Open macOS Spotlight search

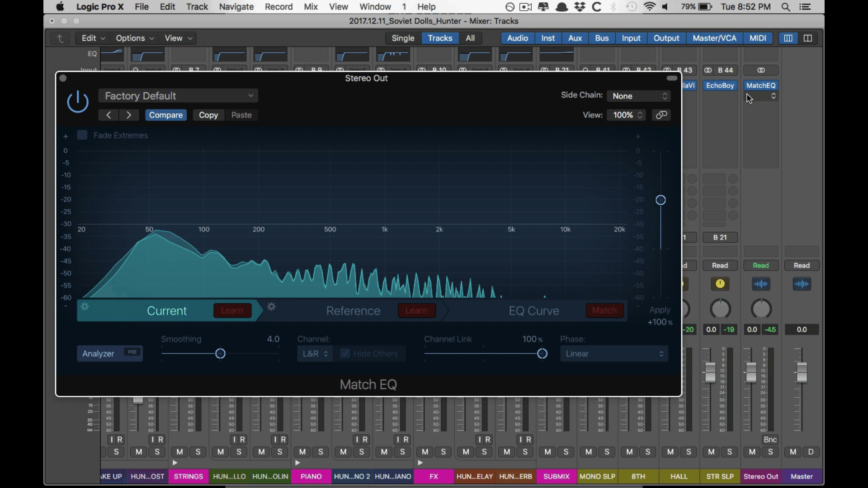786,7
